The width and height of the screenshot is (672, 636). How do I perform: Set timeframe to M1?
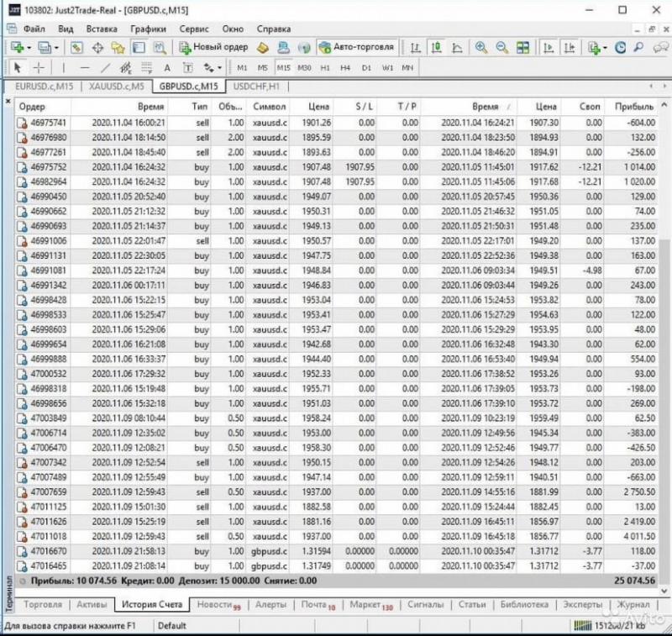242,68
